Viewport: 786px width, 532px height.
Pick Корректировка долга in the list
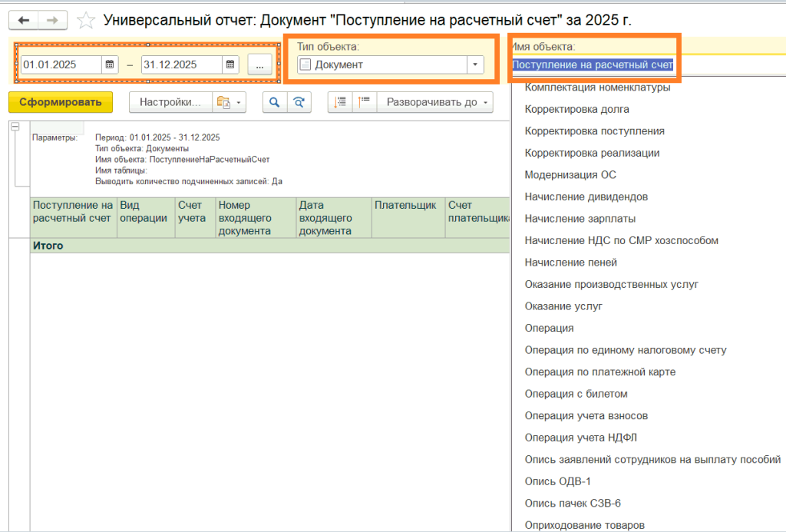(576, 109)
